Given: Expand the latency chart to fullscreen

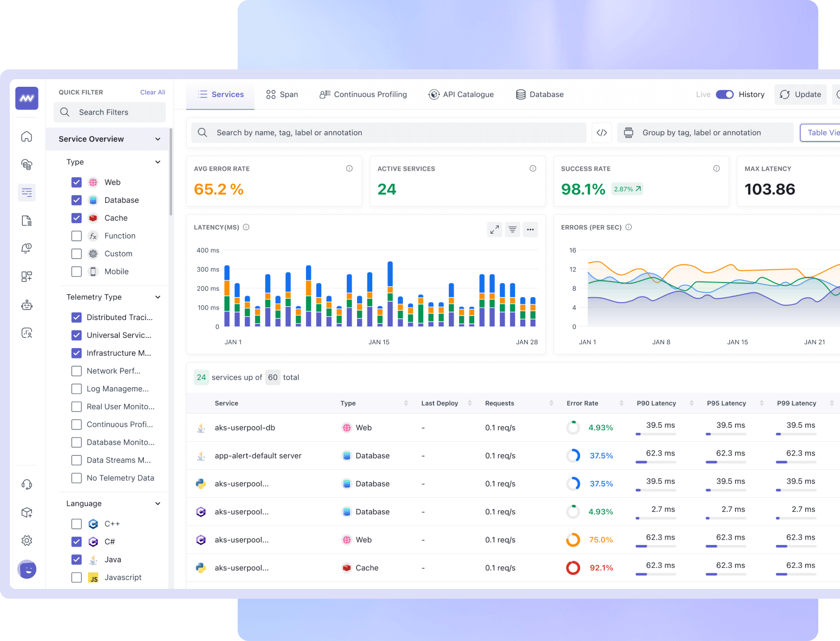Looking at the screenshot, I should pos(494,229).
